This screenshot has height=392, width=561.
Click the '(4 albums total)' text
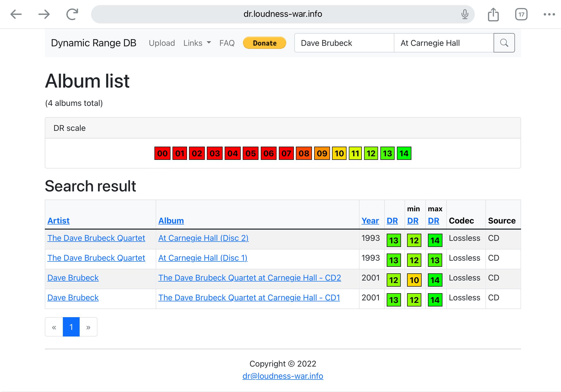[x=74, y=103]
